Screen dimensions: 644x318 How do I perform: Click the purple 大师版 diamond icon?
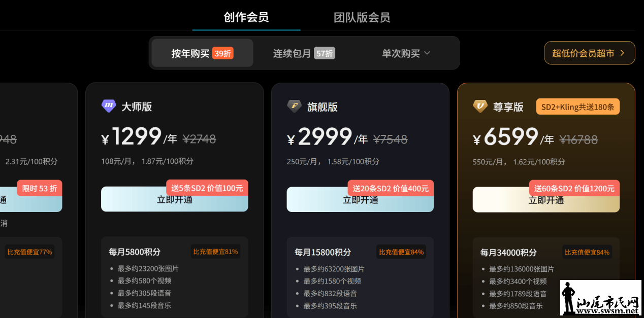pos(109,106)
